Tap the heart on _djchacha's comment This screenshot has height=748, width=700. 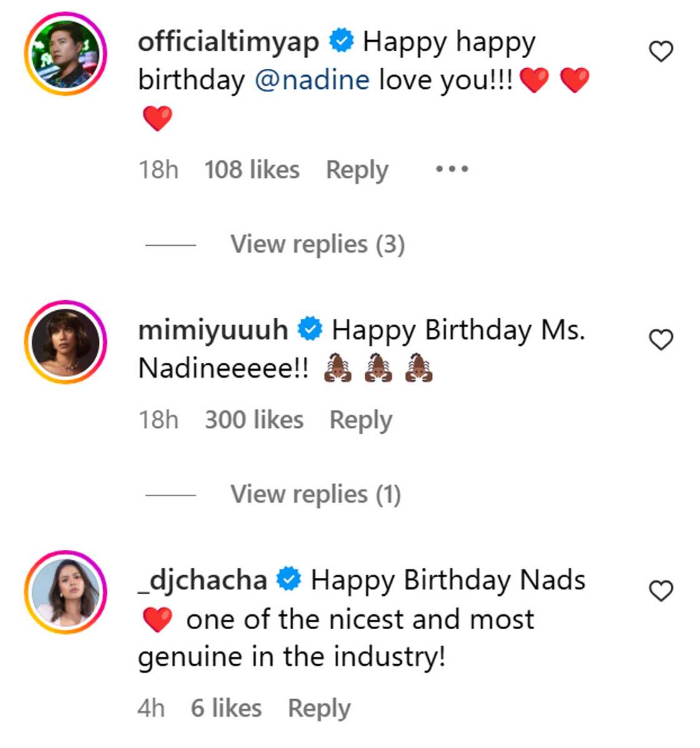click(x=661, y=590)
